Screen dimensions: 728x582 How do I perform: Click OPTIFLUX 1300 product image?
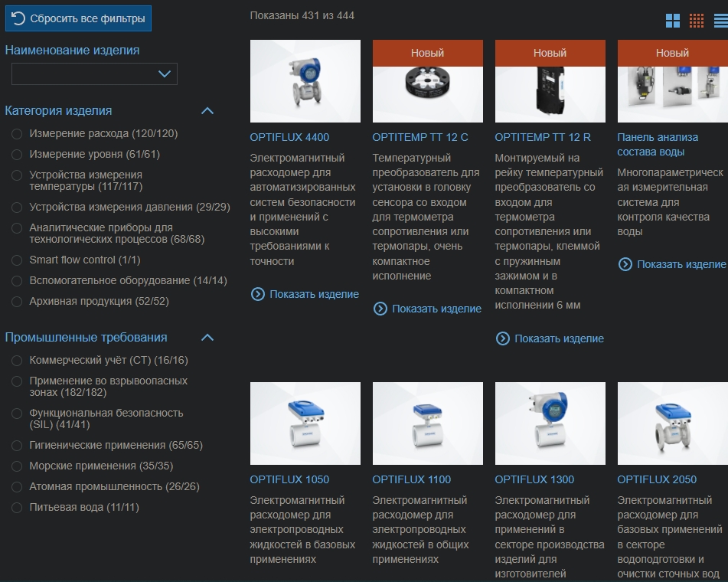[550, 423]
